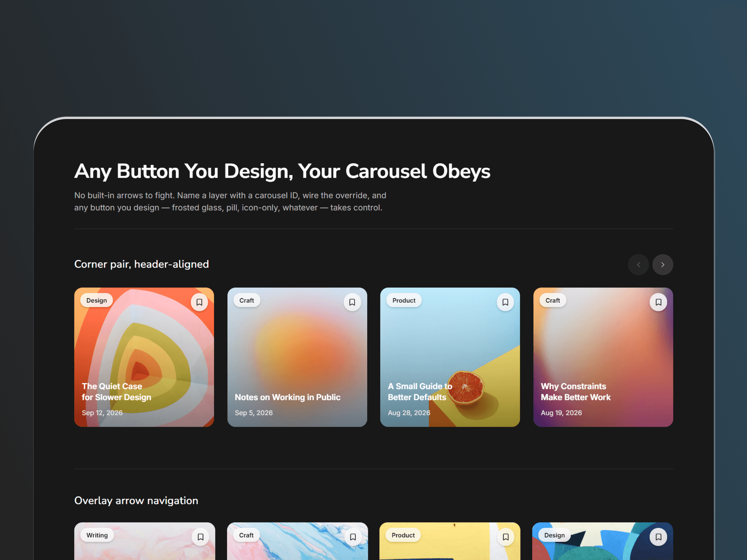
Task: Click 'Any Button You Design, Your Carousel Obeys' title
Action: [x=282, y=171]
